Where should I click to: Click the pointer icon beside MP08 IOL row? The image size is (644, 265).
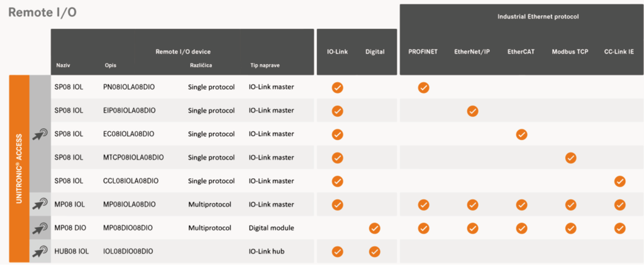[40, 204]
